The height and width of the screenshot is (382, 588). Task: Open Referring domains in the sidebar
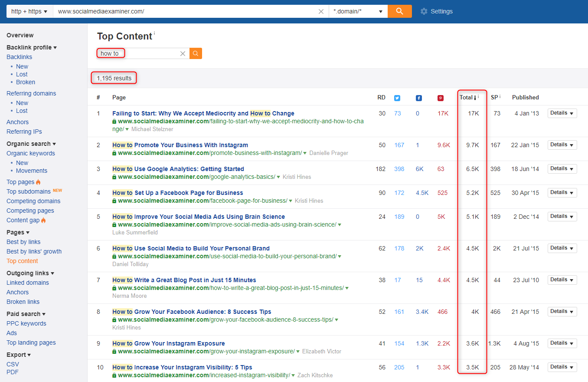tap(31, 93)
